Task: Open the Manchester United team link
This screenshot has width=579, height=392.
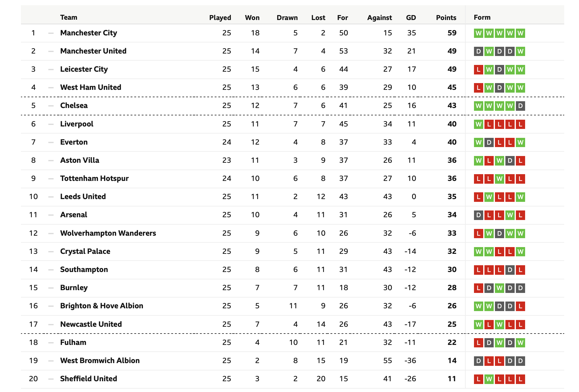Action: [x=93, y=51]
